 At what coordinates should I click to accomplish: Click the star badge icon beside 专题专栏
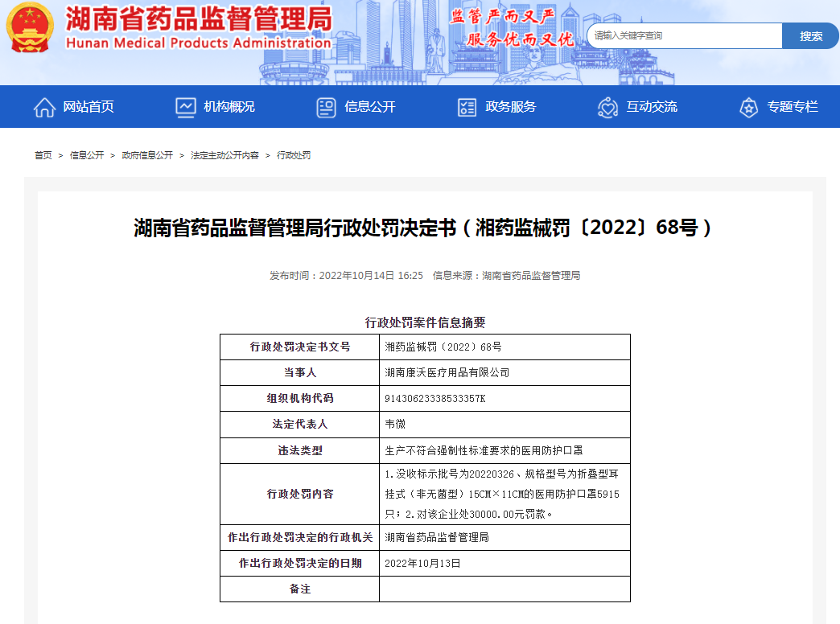pyautogui.click(x=748, y=107)
